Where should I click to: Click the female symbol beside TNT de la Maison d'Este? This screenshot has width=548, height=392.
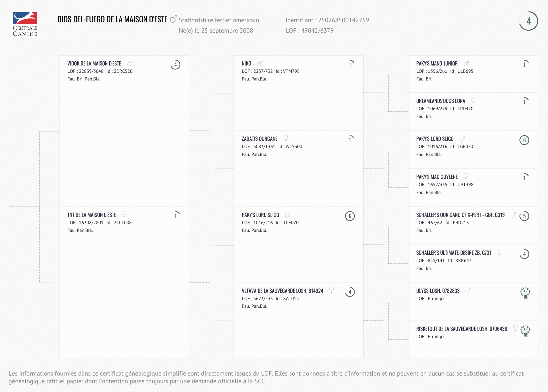(x=124, y=214)
